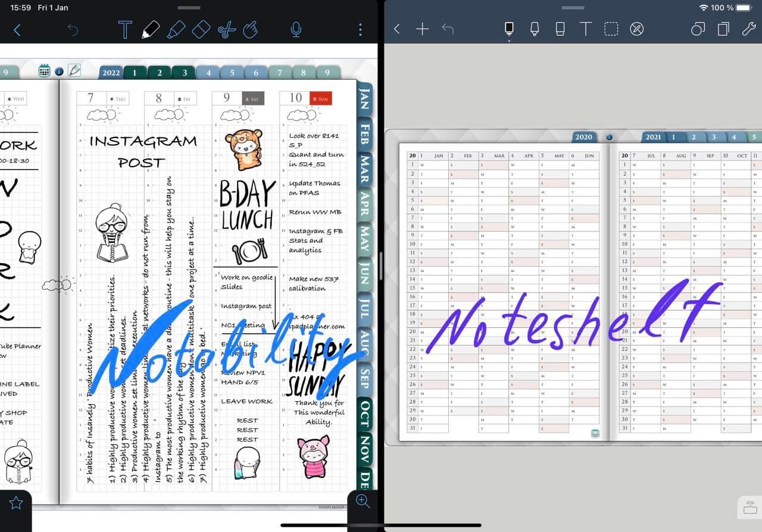Click the pen-note icon beside the info icon
The width and height of the screenshot is (762, 532).
click(74, 70)
